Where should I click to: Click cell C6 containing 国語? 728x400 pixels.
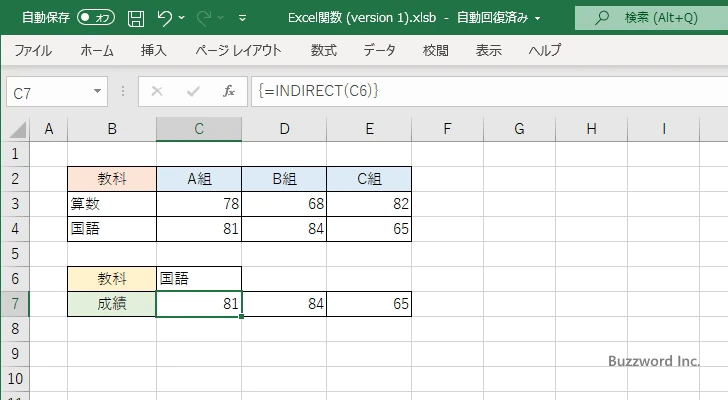[199, 279]
